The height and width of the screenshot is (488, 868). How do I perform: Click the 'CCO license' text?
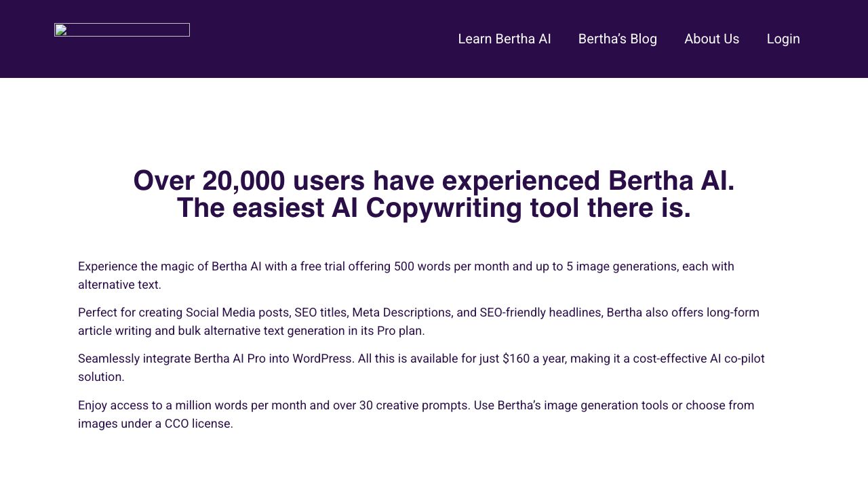(199, 424)
